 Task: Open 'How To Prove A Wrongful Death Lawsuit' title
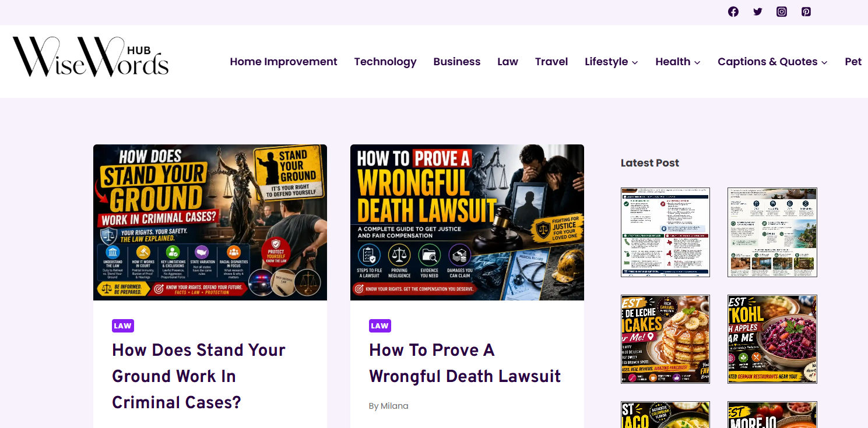point(465,363)
